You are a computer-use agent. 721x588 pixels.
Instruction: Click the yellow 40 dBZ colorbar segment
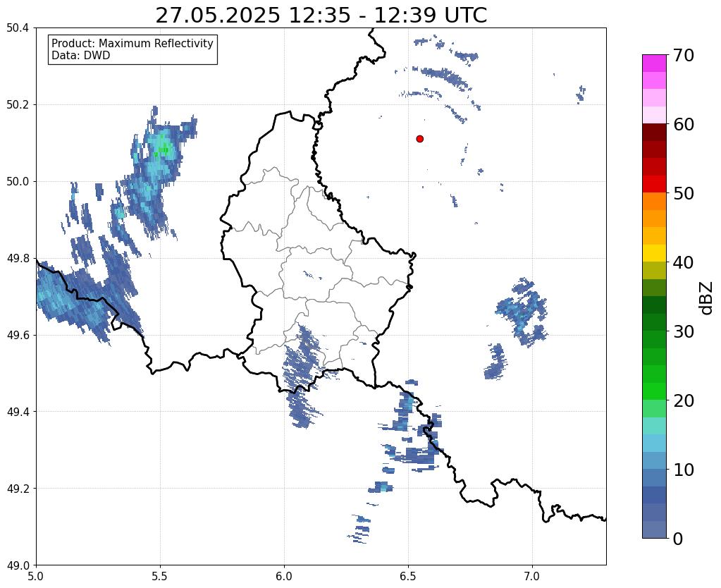point(654,253)
